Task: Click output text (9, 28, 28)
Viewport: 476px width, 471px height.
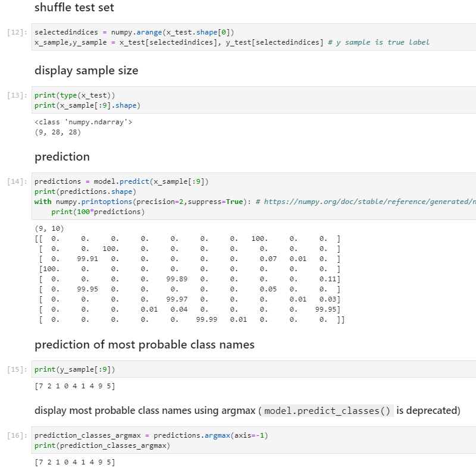Action: point(58,132)
